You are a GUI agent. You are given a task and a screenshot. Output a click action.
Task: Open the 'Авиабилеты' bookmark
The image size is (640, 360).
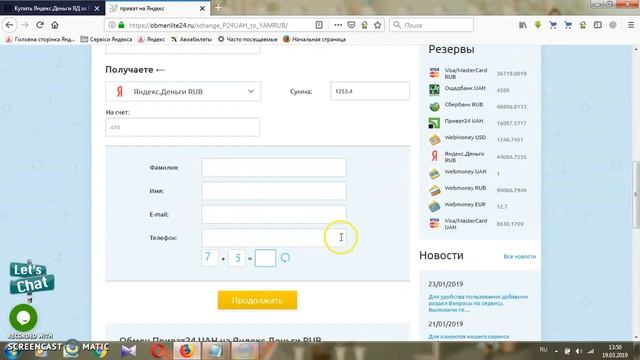pyautogui.click(x=191, y=39)
